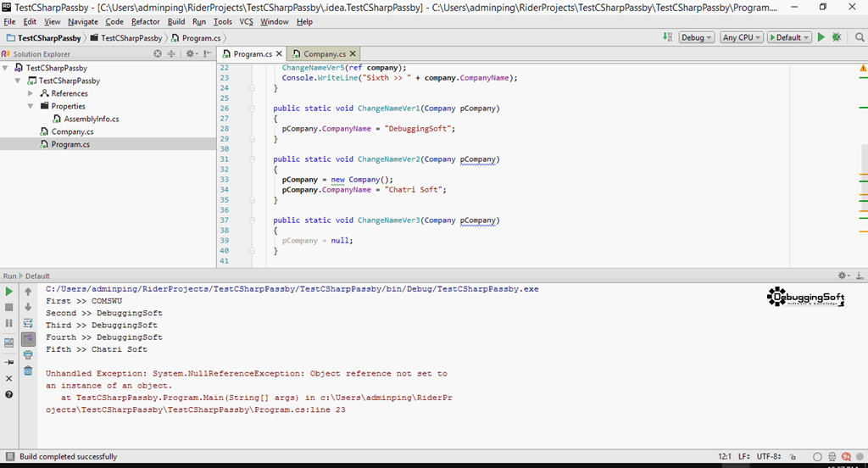The height and width of the screenshot is (468, 868).
Task: Collapse TestCSharpPassby solution node
Action: point(6,68)
